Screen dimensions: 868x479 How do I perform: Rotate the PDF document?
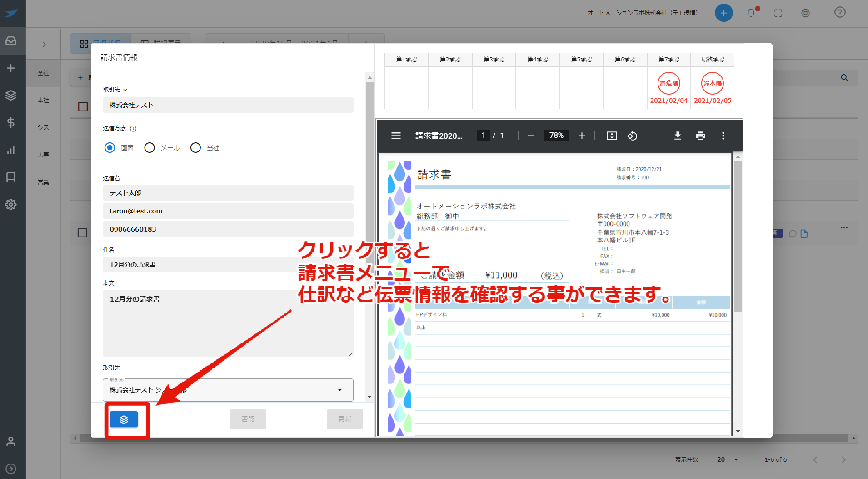click(x=632, y=136)
